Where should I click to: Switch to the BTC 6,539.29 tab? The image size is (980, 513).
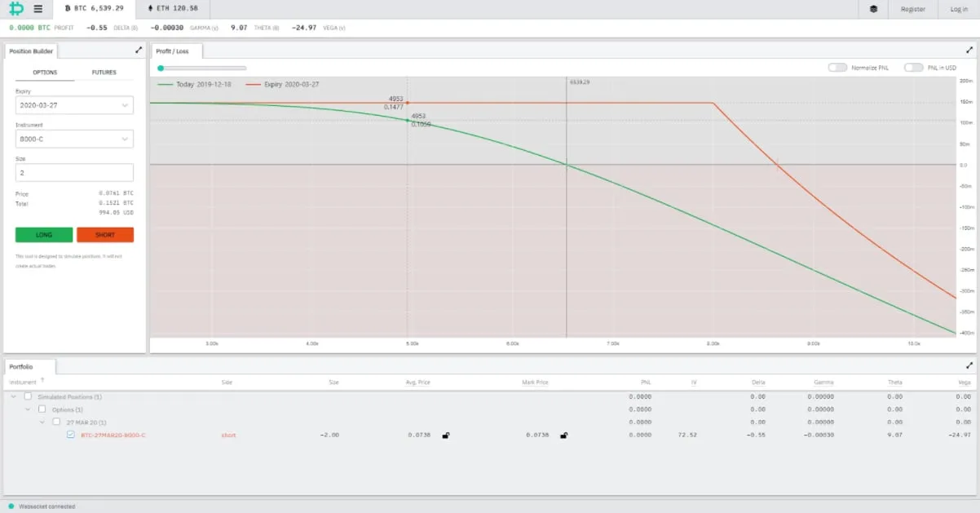94,9
